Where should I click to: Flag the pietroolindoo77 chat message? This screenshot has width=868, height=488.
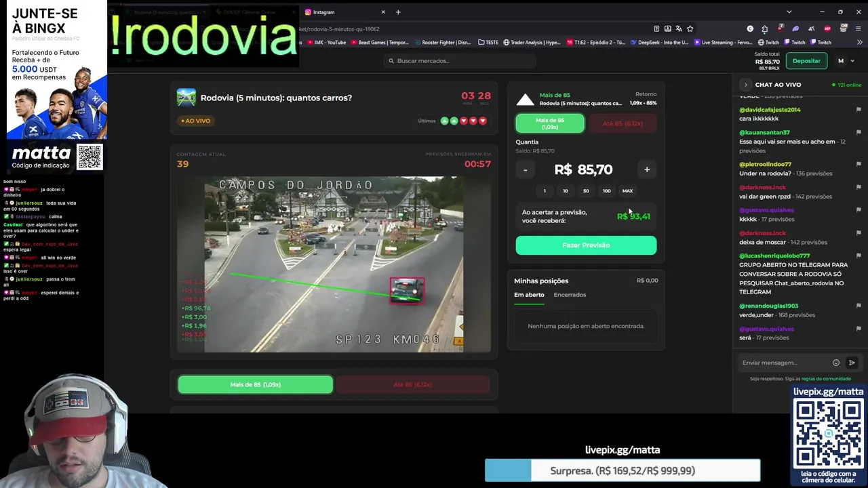click(x=859, y=165)
